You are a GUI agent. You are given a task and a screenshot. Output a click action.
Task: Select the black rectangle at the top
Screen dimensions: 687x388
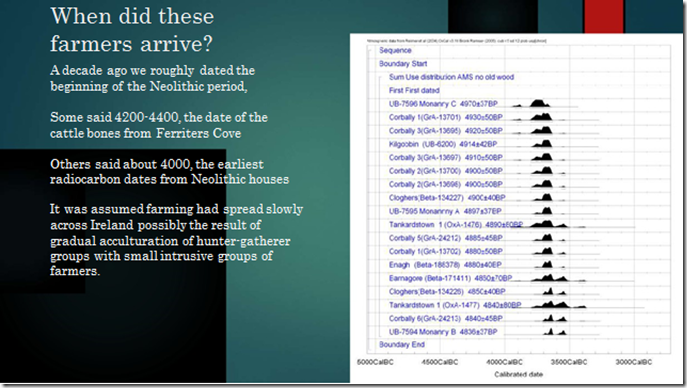coord(492,16)
